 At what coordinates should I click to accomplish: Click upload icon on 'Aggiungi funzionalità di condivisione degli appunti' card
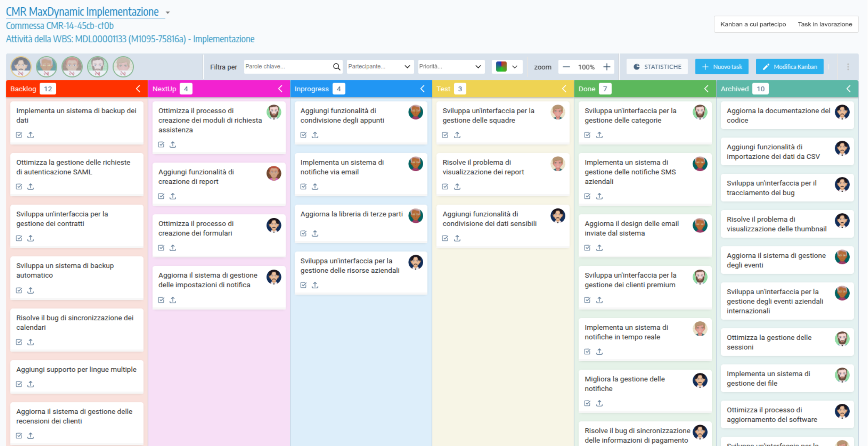tap(315, 135)
